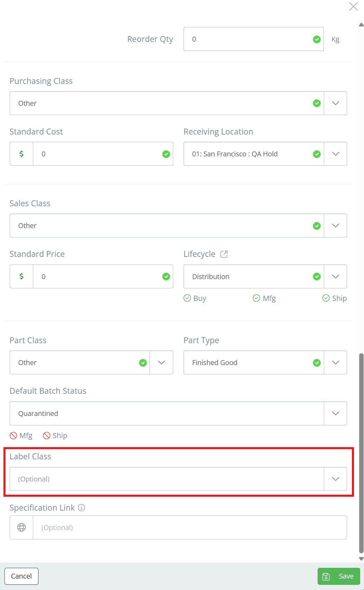Click the prohibited Mfg icon under Batch Status
This screenshot has height=590, width=364.
point(14,435)
